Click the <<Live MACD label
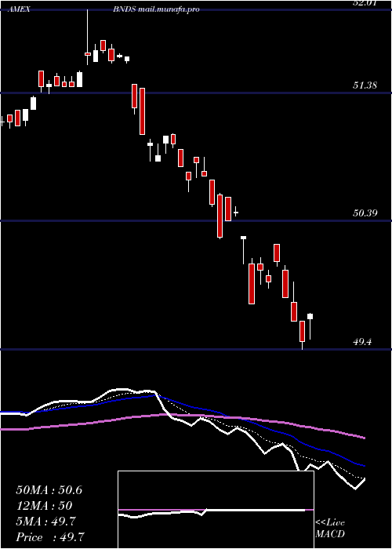The image size is (392, 549). (330, 528)
